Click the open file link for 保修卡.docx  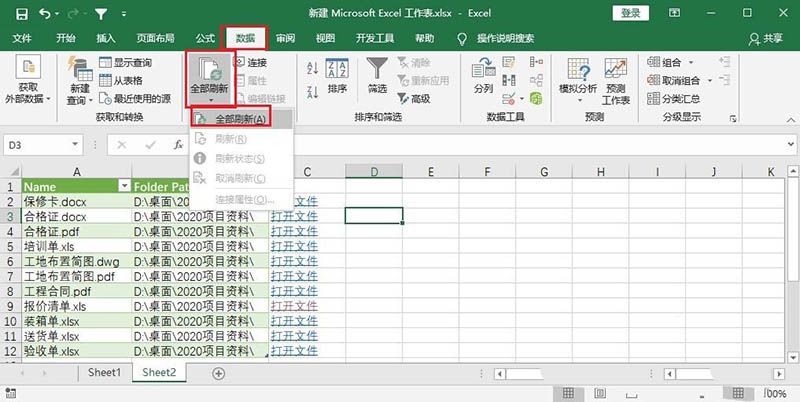(x=295, y=201)
